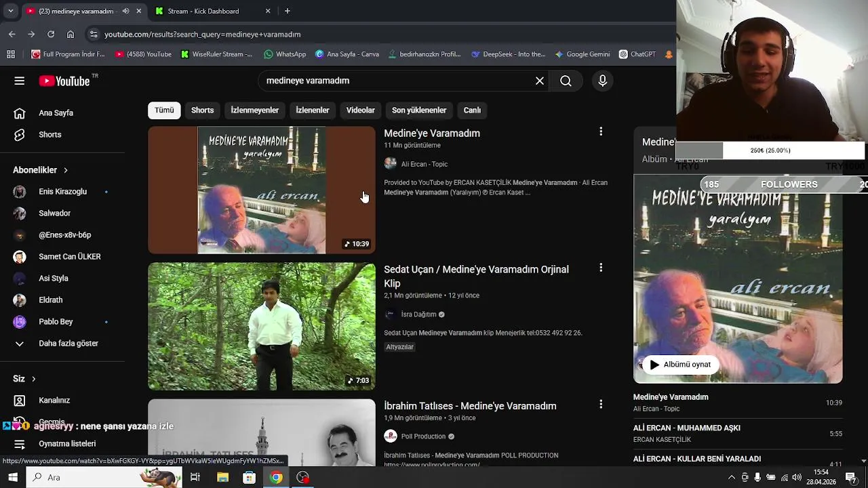The height and width of the screenshot is (488, 868).
Task: Play the Sedat Uçan forest video thumbnail
Action: pos(262,326)
